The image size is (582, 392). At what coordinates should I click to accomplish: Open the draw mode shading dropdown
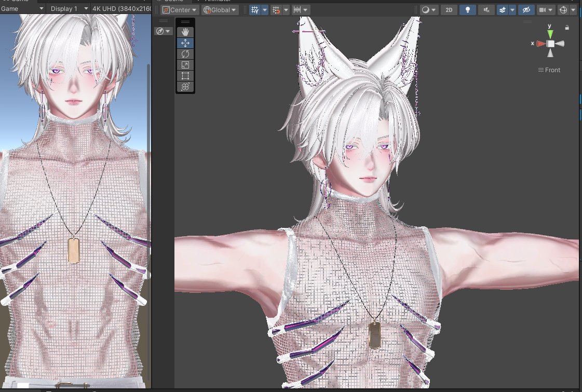point(429,10)
